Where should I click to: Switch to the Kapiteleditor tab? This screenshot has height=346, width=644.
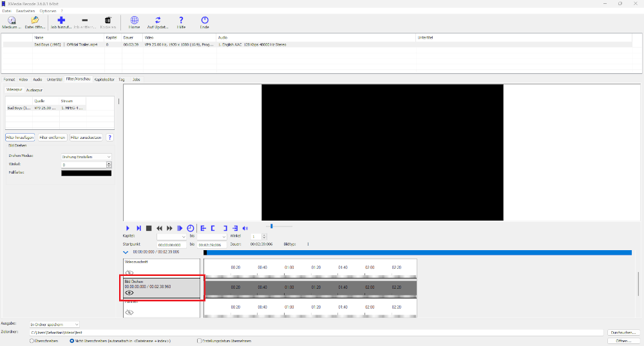[x=104, y=80]
